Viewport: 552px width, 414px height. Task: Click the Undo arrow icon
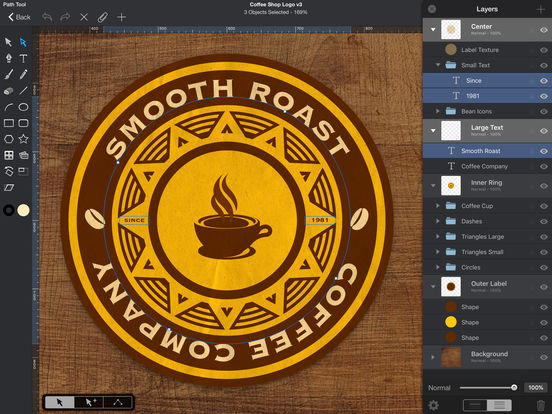(47, 17)
